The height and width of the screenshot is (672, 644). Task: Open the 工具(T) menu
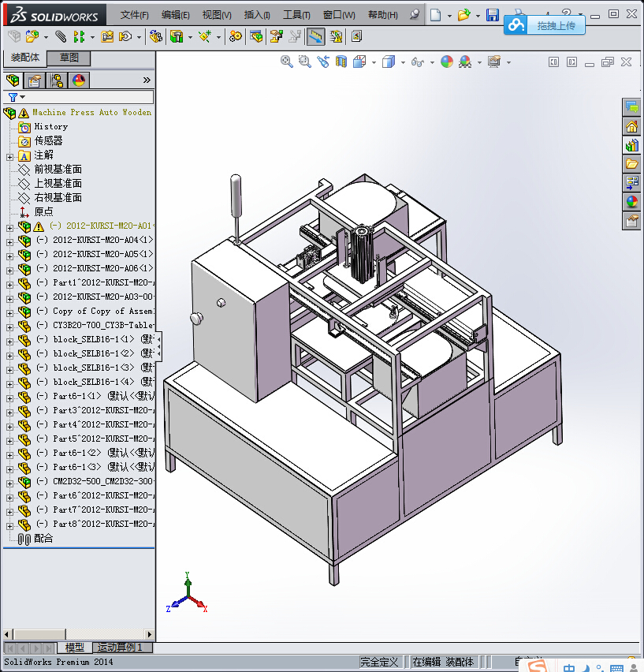[296, 15]
